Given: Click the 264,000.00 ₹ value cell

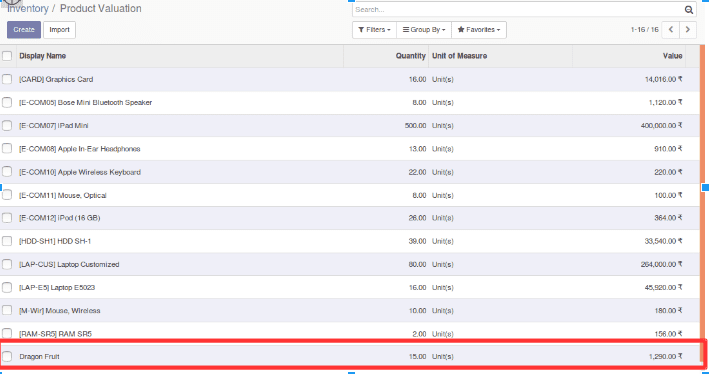Looking at the screenshot, I should point(662,264).
